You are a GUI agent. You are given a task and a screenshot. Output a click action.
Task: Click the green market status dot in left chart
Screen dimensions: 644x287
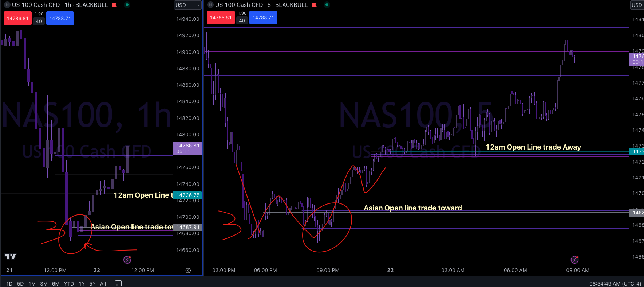tap(127, 5)
